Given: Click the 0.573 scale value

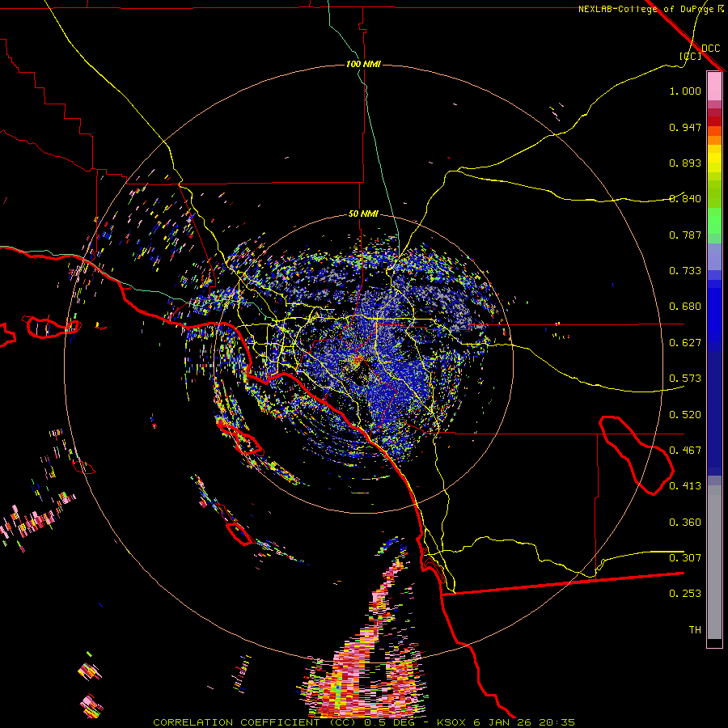Looking at the screenshot, I should coord(685,379).
